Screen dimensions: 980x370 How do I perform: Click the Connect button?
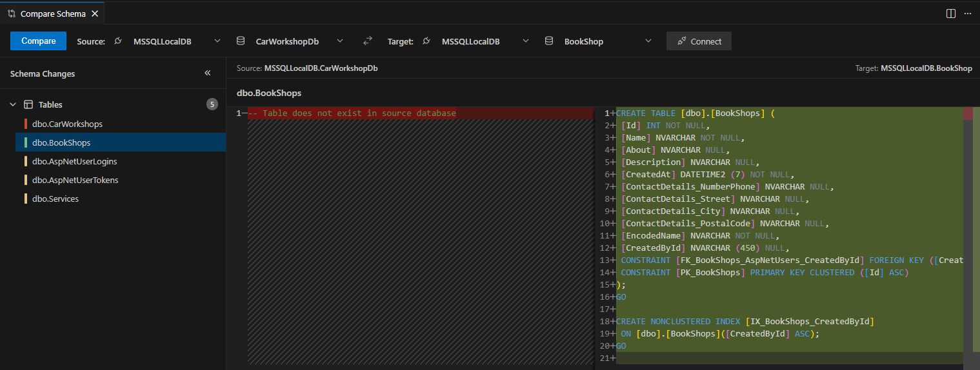point(699,41)
